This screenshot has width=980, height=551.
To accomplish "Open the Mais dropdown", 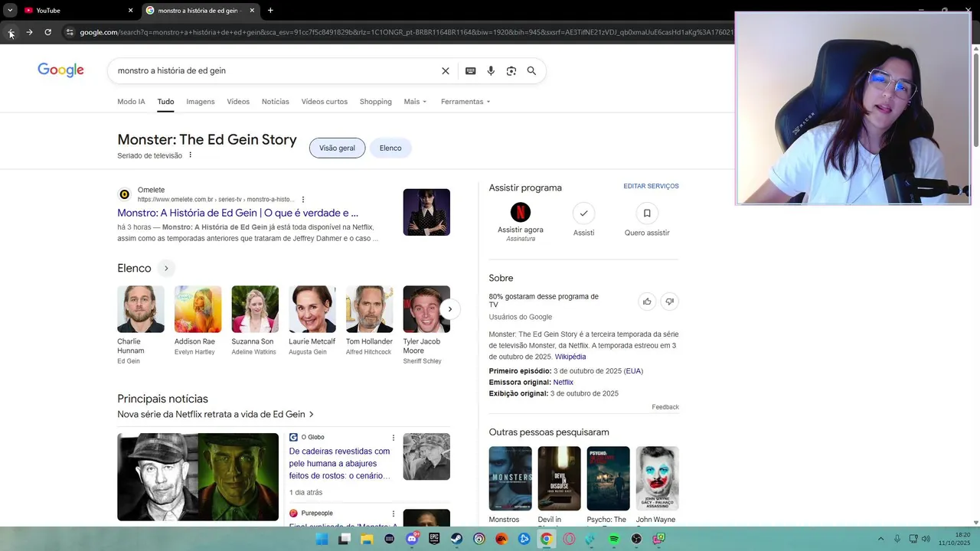I will coord(415,102).
